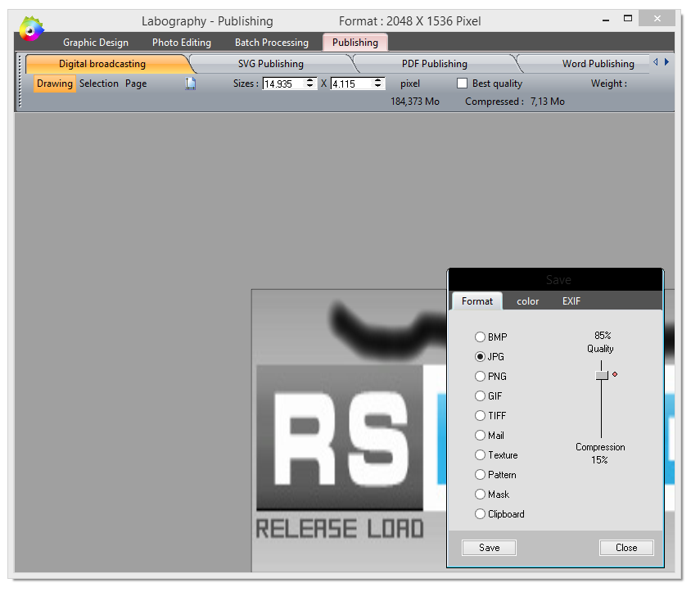The image size is (700, 592).
Task: Select the TIFF radio button
Action: 480,416
